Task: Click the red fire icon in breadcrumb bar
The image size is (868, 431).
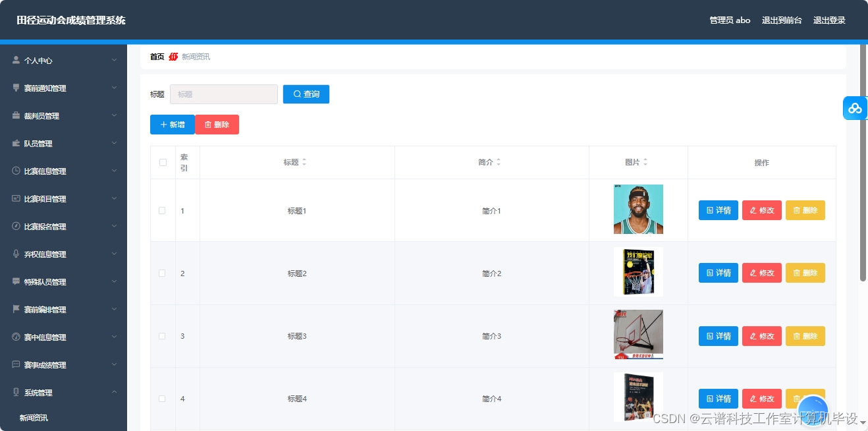Action: point(172,56)
